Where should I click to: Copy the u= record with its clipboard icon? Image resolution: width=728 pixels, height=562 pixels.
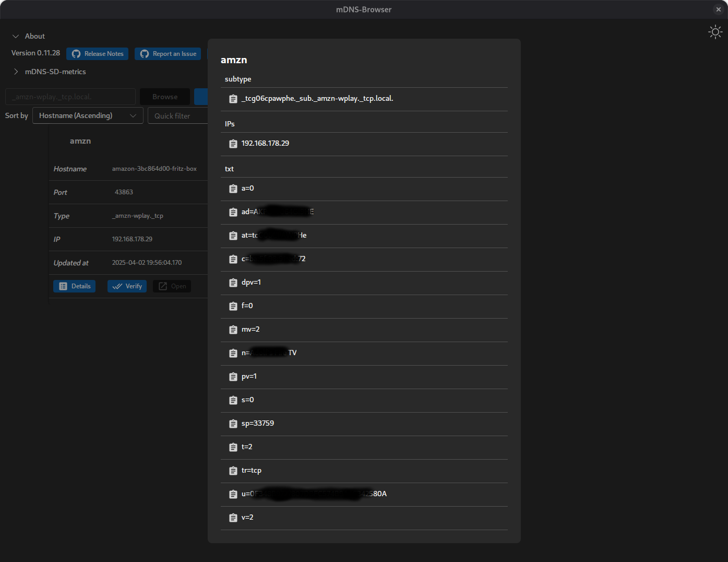click(233, 494)
